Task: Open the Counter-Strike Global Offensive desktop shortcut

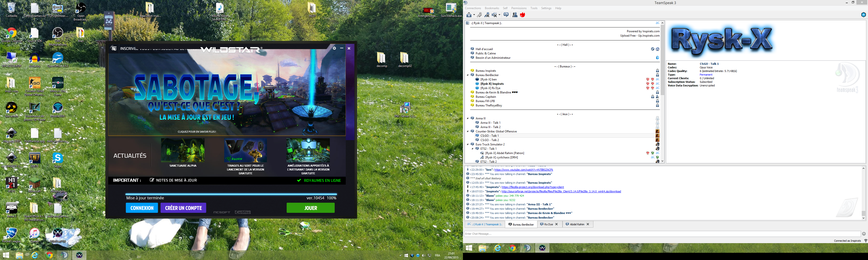Action: click(34, 86)
